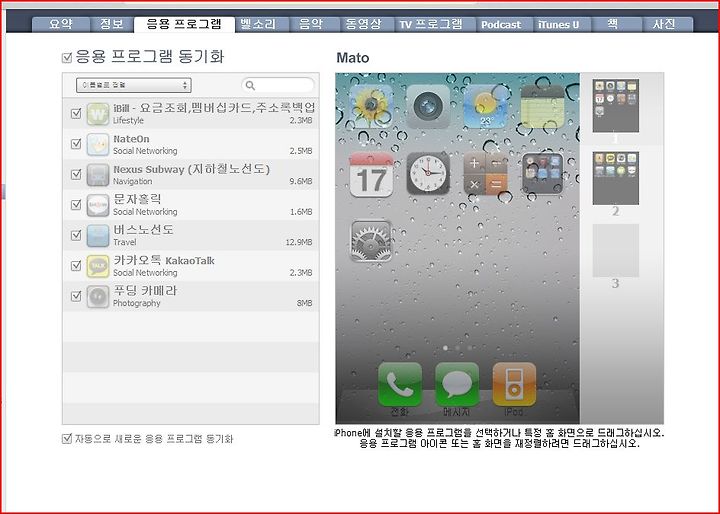This screenshot has height=514, width=720.
Task: Select the Calculator icon on home screen
Action: click(485, 174)
